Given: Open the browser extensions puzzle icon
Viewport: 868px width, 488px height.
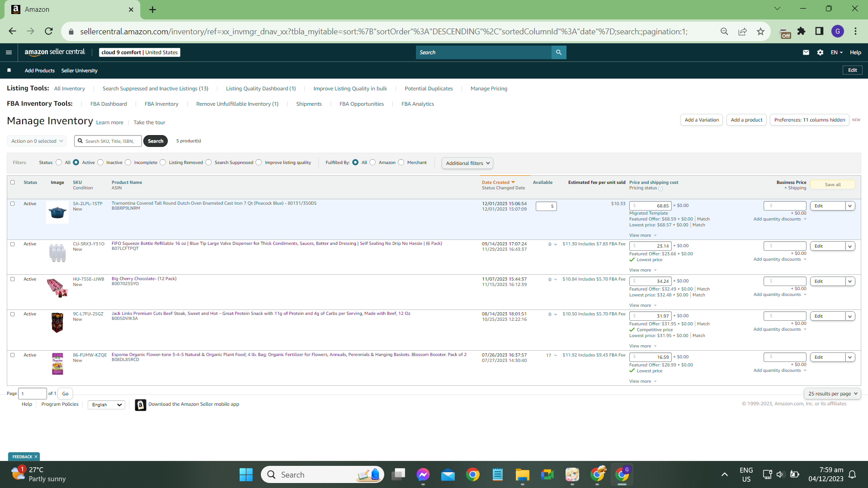Looking at the screenshot, I should pyautogui.click(x=802, y=31).
